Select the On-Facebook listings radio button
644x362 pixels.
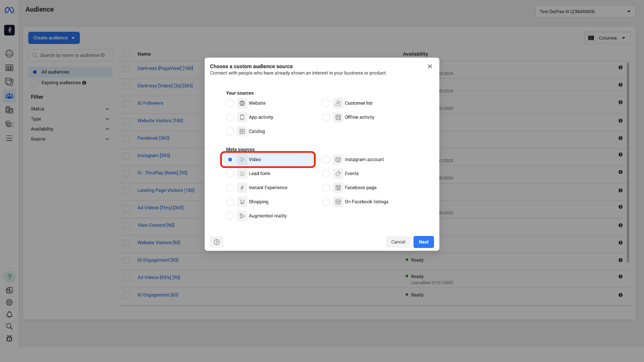326,202
